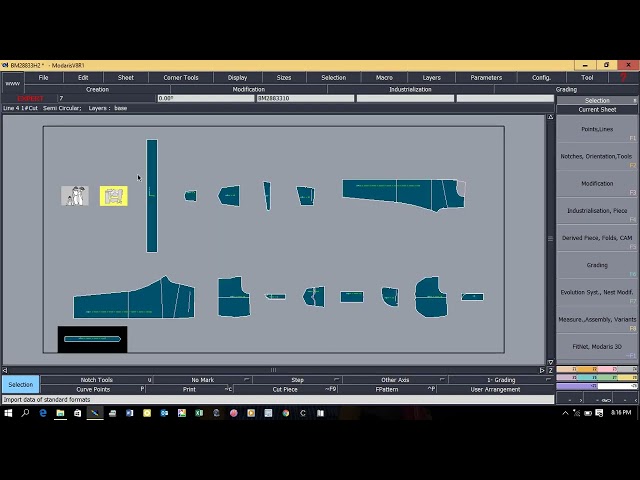Open the Layers menu
The image size is (640, 480).
431,78
